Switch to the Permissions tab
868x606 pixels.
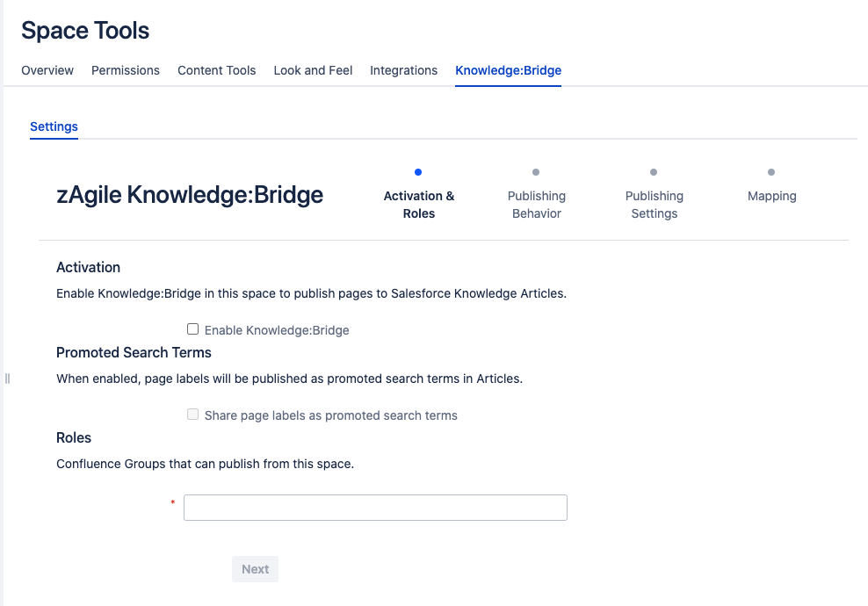pyautogui.click(x=126, y=70)
